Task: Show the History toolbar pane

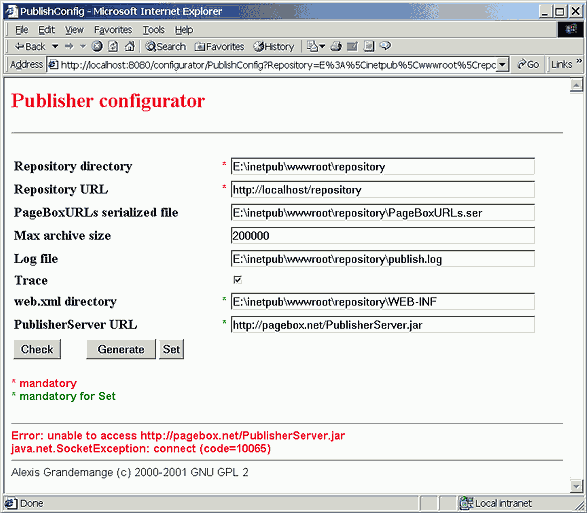Action: point(274,46)
